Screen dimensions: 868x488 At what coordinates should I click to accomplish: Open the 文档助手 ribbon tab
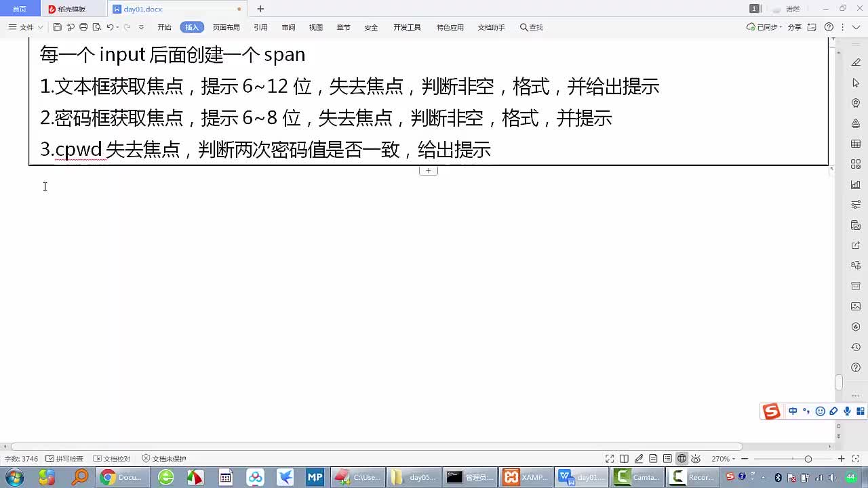[491, 27]
